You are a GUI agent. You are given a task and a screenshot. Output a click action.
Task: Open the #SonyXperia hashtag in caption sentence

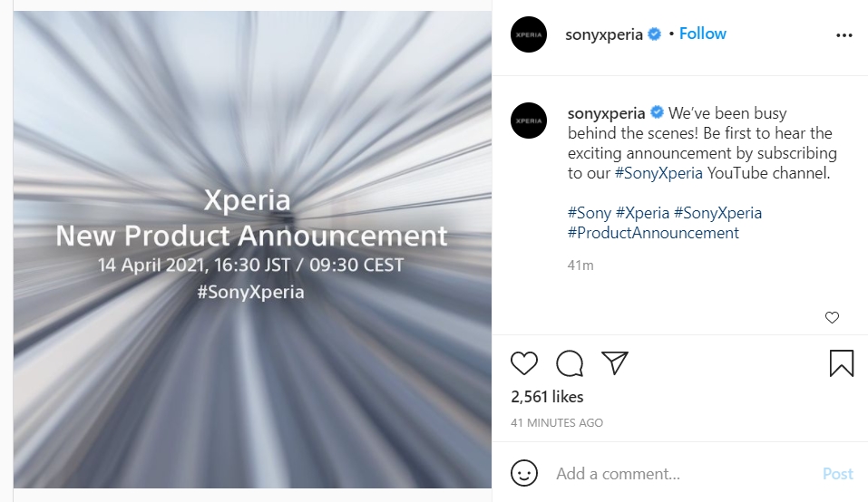658,173
